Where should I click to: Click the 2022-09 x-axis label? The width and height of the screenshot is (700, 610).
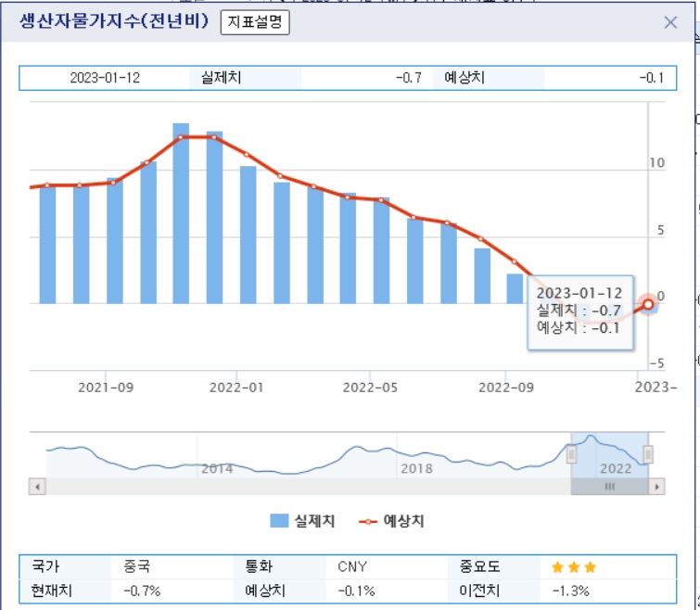(506, 388)
